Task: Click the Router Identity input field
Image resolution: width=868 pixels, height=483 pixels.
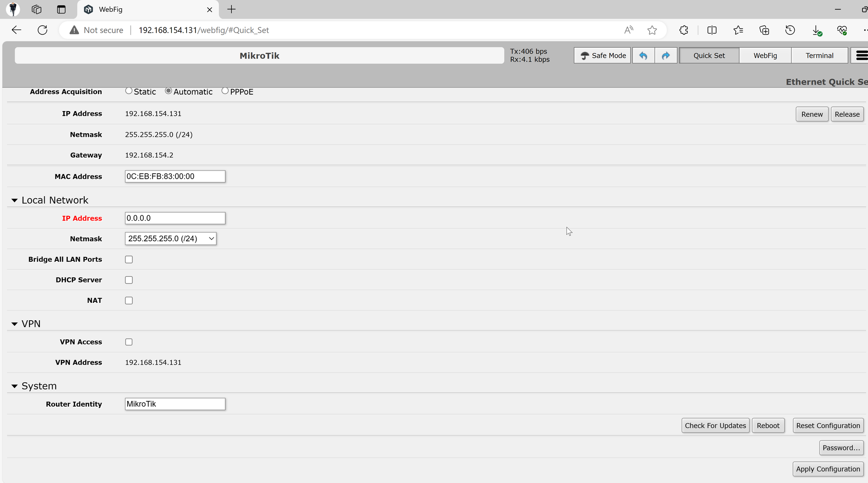Action: click(x=175, y=404)
